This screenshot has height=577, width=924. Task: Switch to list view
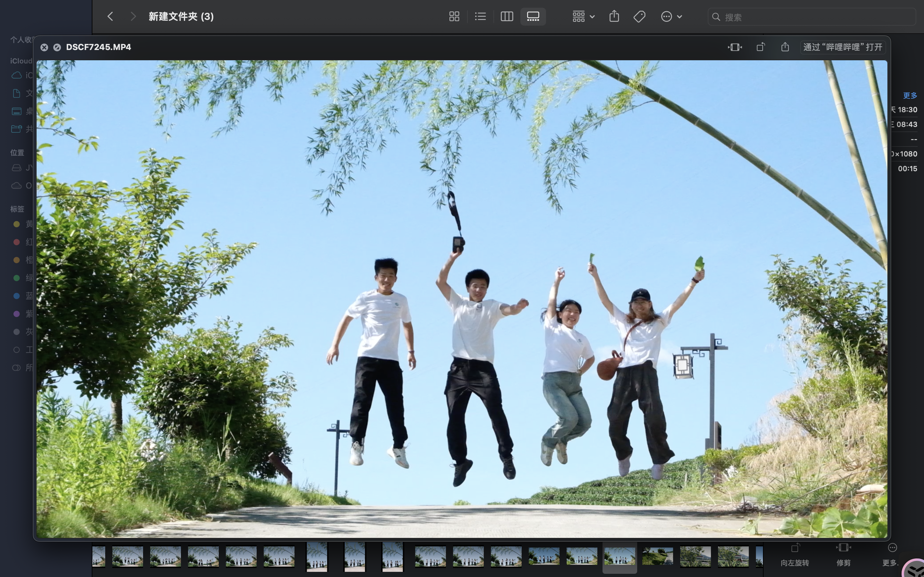tap(480, 16)
